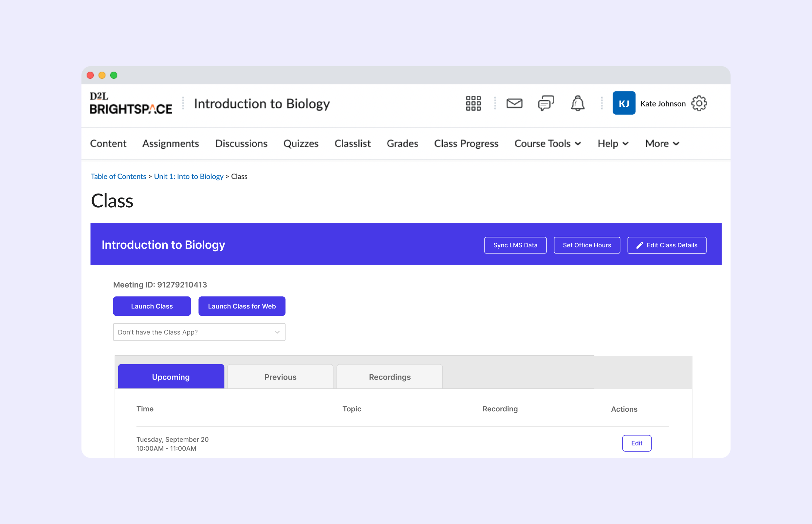
Task: Open the email messages icon
Action: click(514, 103)
